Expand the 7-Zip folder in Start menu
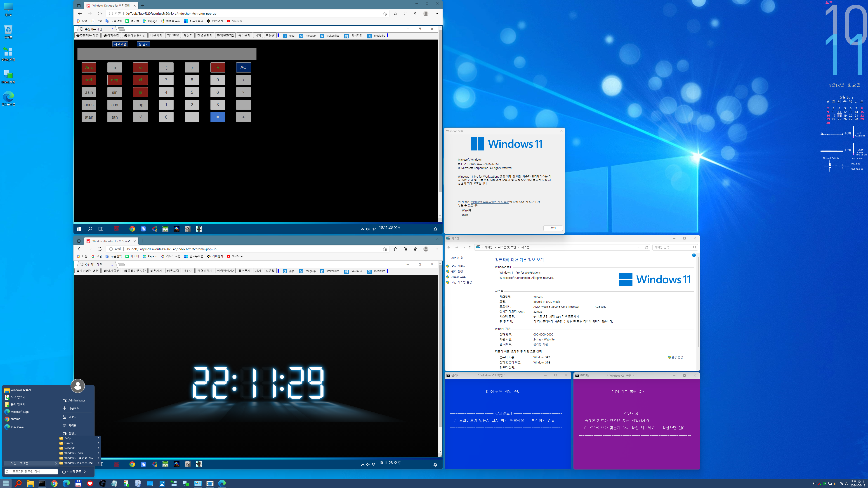This screenshot has height=488, width=868. (x=80, y=438)
